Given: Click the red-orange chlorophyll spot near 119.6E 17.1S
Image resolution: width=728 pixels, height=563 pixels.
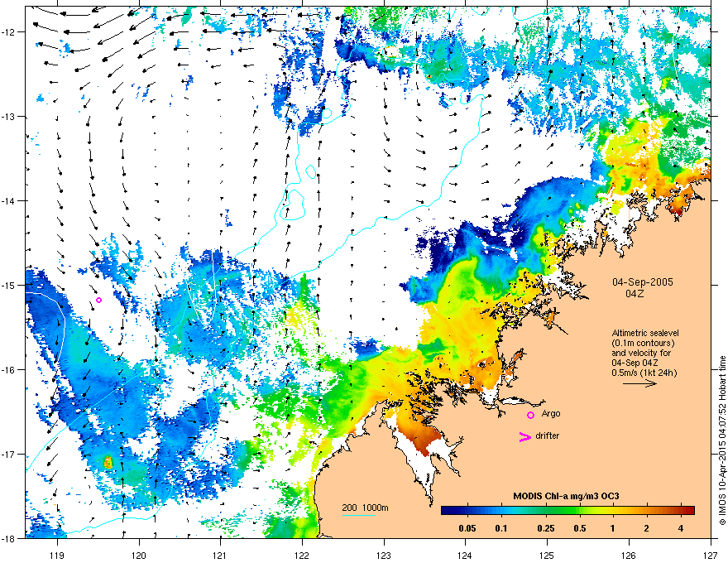Looking at the screenshot, I should pyautogui.click(x=108, y=462).
